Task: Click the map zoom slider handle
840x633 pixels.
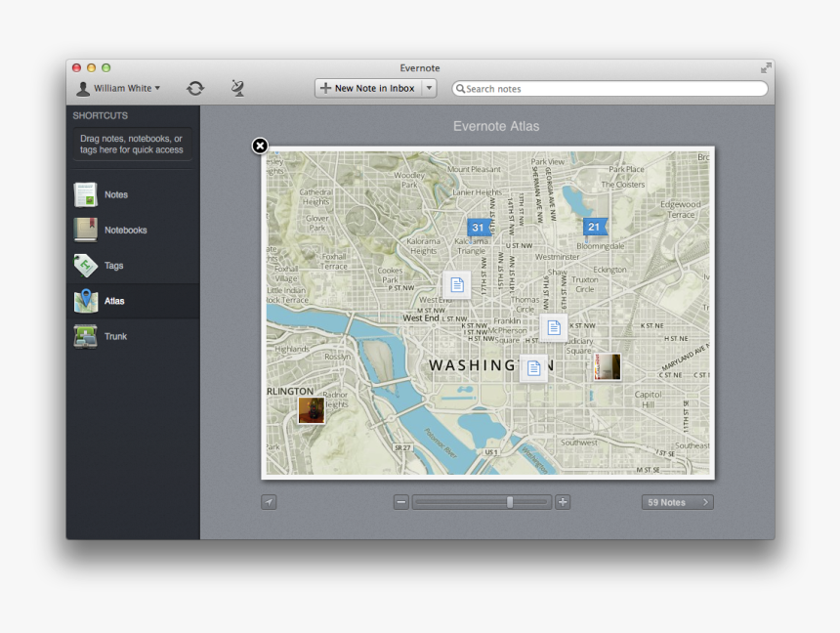Action: pyautogui.click(x=510, y=502)
